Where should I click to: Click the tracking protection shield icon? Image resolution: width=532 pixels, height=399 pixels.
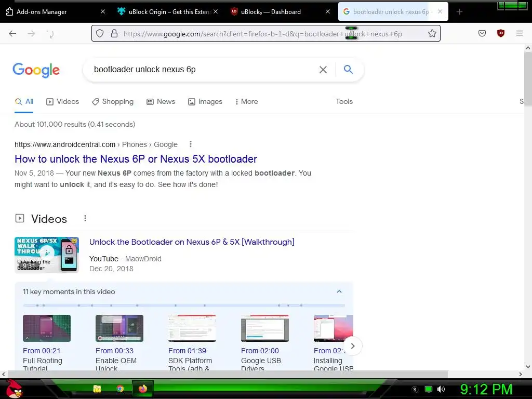point(99,33)
